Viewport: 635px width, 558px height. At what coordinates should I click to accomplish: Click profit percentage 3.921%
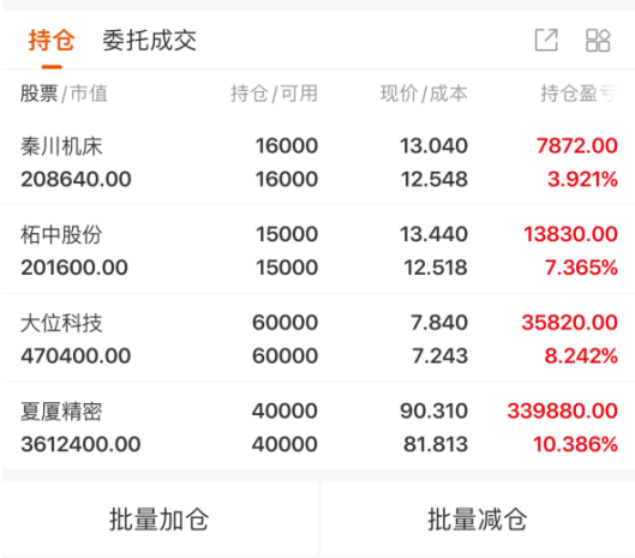pyautogui.click(x=583, y=179)
